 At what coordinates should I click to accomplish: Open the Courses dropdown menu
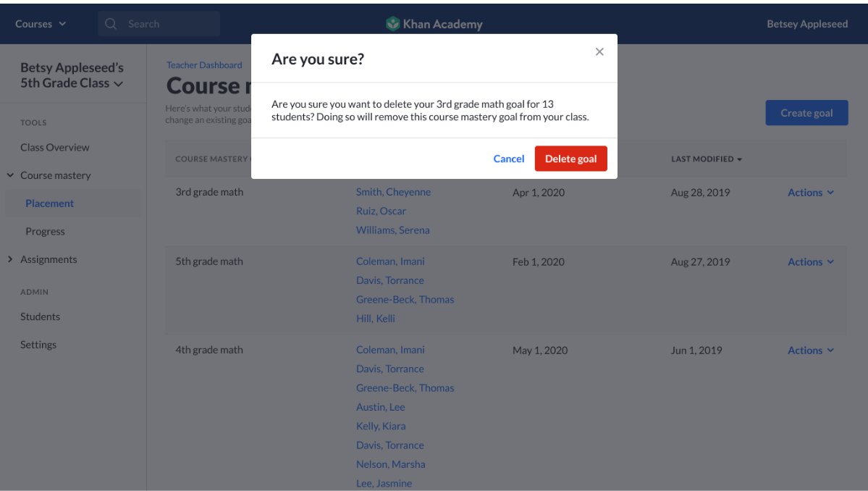[41, 24]
